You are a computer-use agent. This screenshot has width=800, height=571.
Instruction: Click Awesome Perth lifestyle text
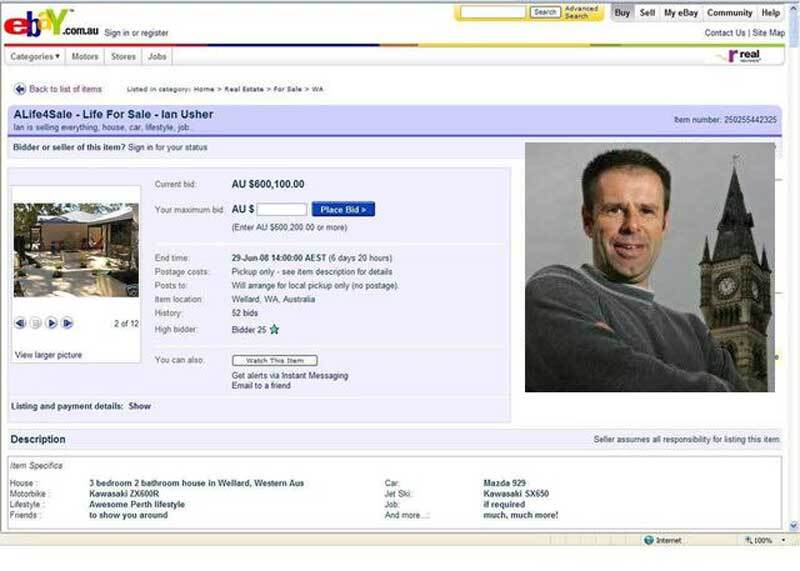pos(137,505)
